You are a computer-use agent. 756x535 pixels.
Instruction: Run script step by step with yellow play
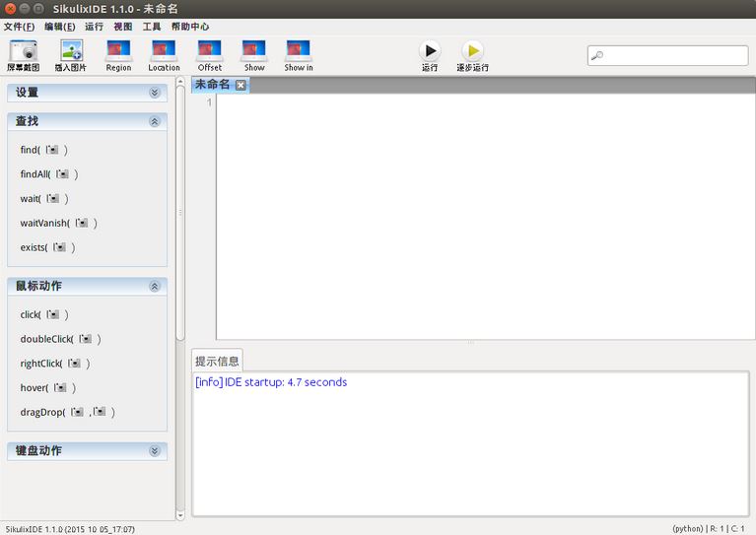[473, 50]
